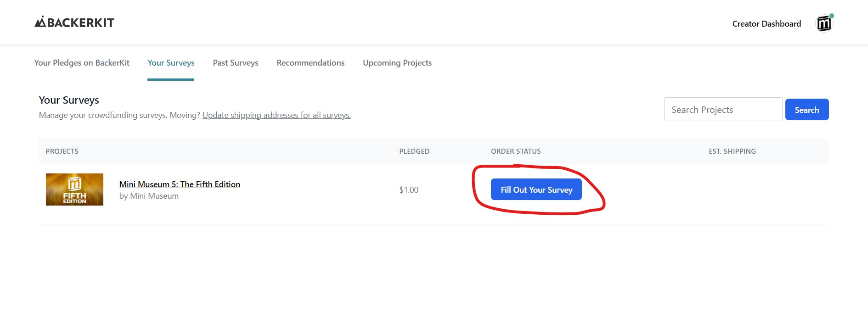Switch to Your Pledges on BackerKit tab
Screen dimensions: 868x312
coord(82,63)
